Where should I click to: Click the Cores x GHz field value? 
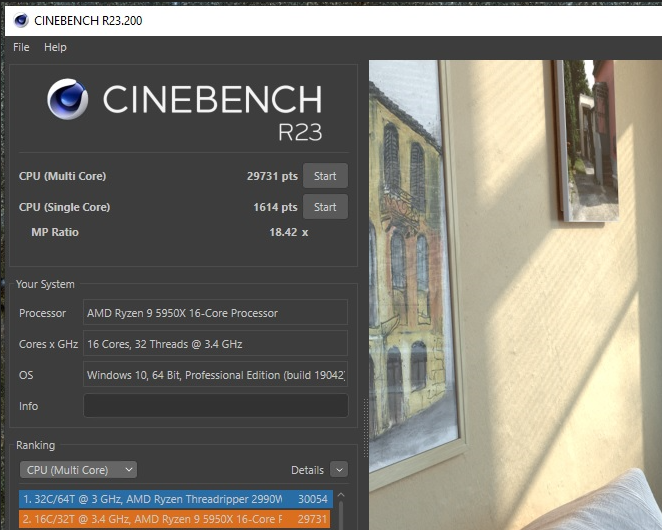pyautogui.click(x=215, y=344)
